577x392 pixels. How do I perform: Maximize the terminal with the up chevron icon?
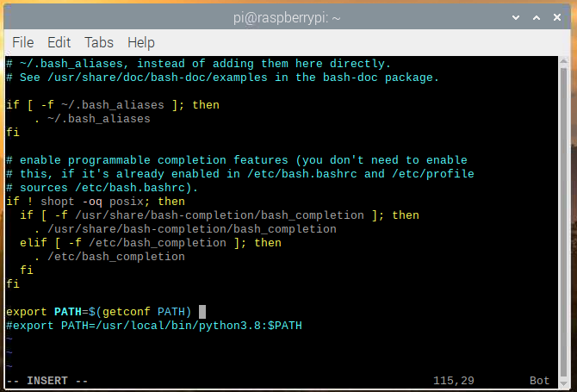tap(537, 17)
